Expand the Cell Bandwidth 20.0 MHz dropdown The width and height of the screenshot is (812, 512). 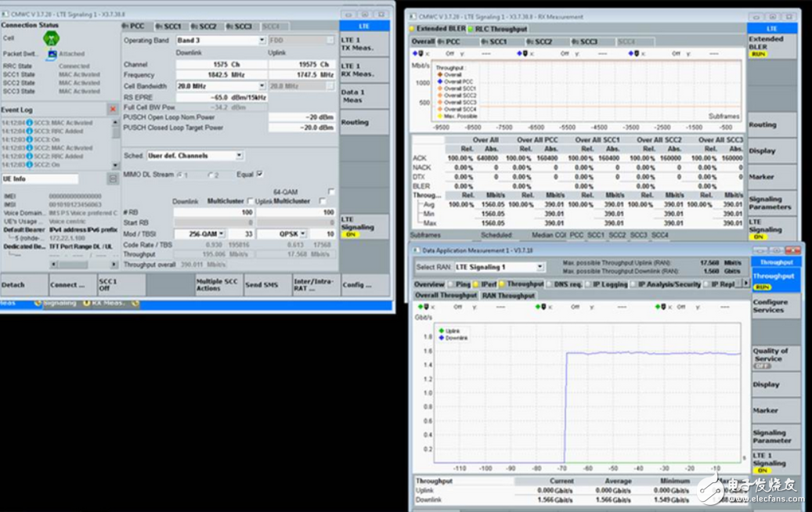262,86
